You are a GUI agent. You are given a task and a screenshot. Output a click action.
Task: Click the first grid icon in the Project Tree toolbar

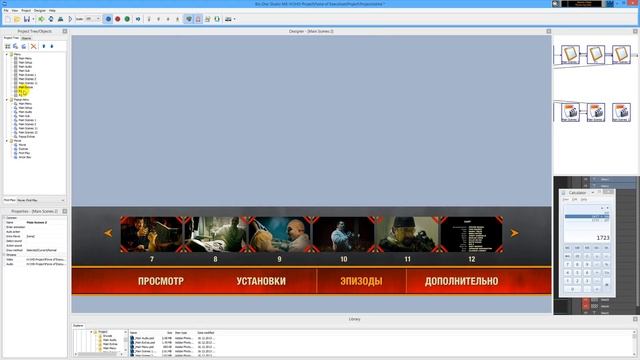[8, 47]
